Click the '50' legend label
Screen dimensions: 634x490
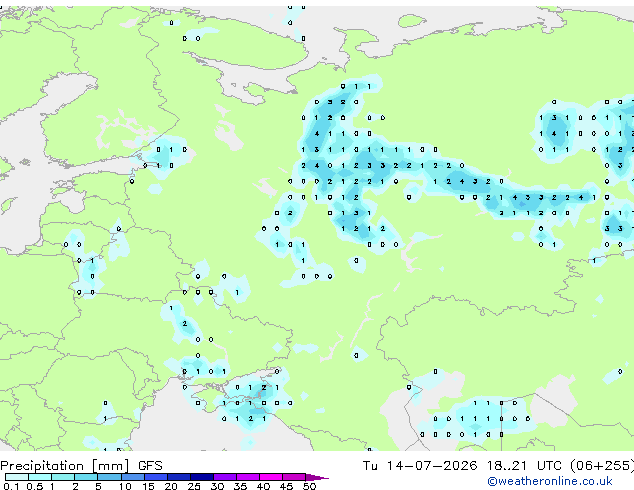click(x=310, y=486)
